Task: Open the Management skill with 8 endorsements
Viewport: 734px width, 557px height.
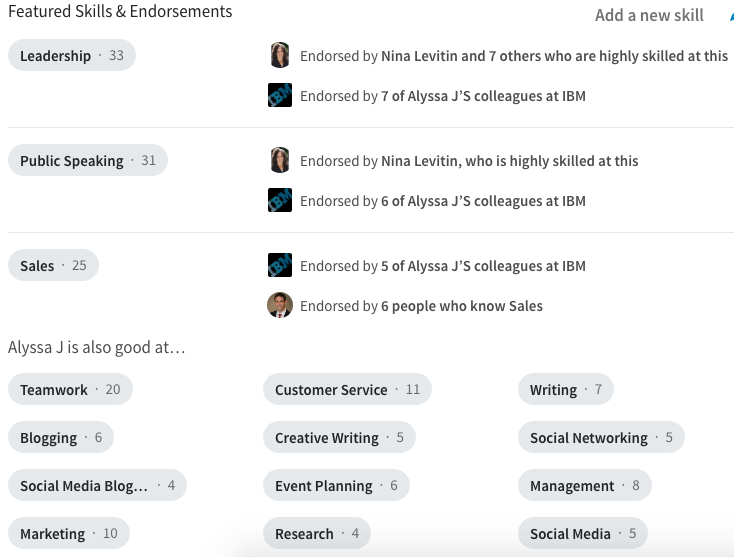Action: (x=584, y=486)
